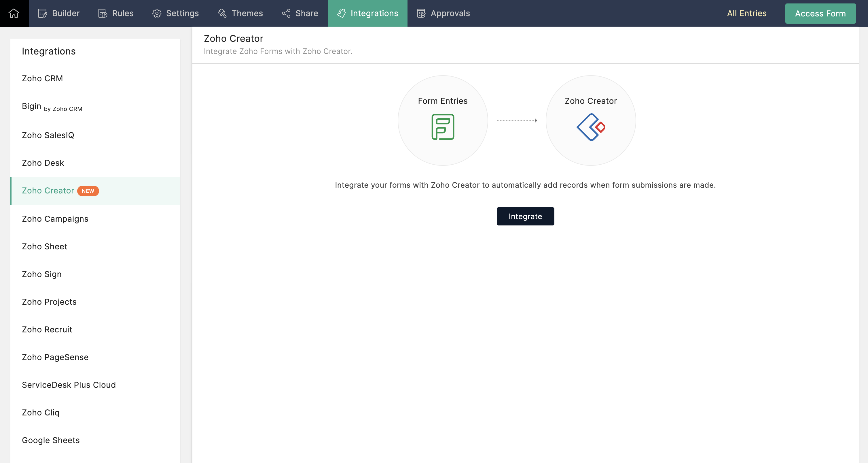Choose Bigin by Zoho CRM integration
868x463 pixels.
coord(52,107)
